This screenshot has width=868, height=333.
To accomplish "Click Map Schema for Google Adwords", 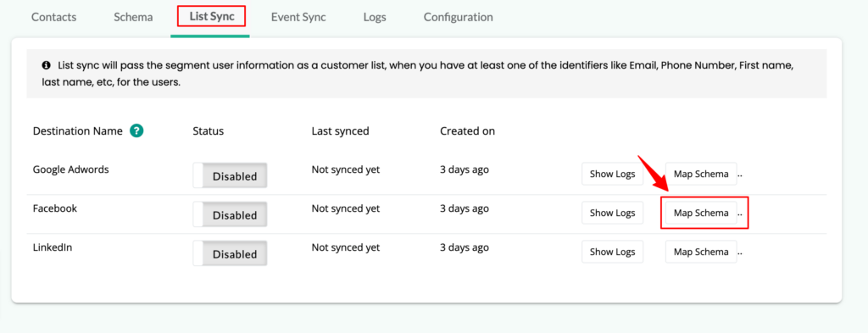I will coord(701,174).
